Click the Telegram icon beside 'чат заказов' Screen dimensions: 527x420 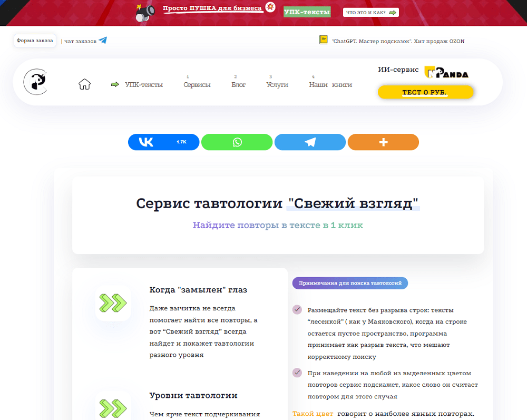[103, 40]
